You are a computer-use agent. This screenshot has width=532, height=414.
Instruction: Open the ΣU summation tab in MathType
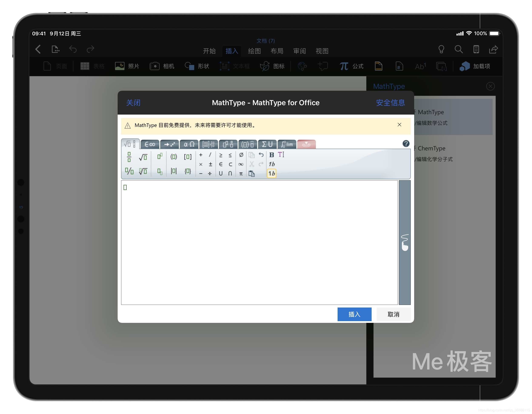[x=267, y=144]
